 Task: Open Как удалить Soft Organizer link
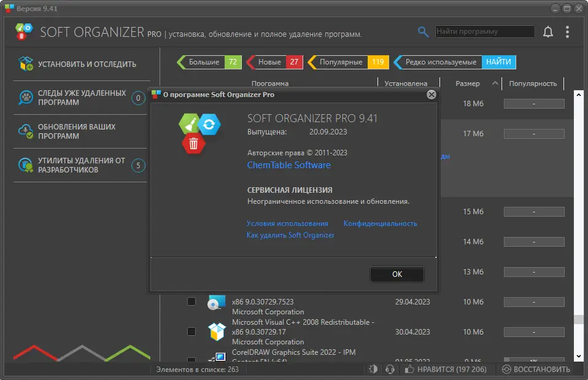coord(290,235)
